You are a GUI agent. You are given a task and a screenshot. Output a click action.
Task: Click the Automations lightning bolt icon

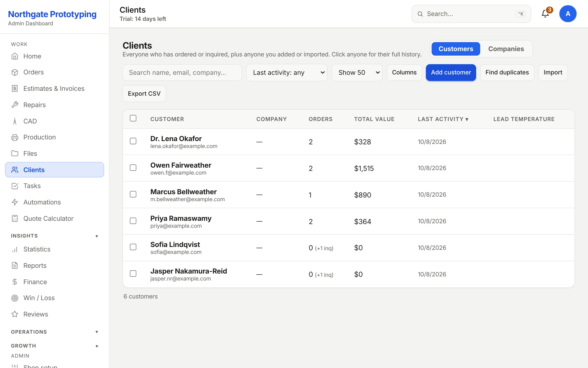15,202
